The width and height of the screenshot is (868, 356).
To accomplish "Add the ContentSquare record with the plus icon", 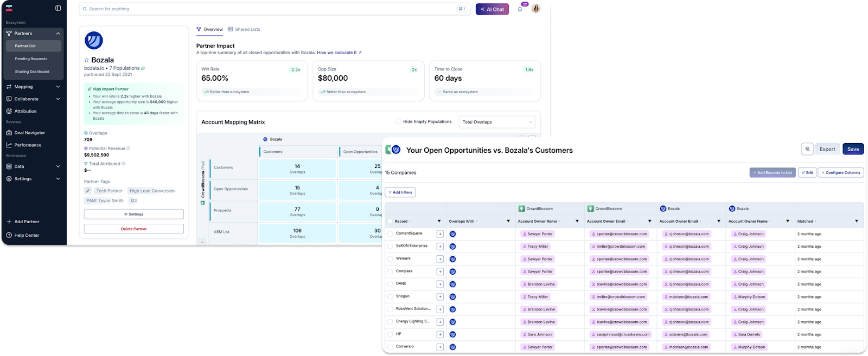I will click(x=440, y=234).
